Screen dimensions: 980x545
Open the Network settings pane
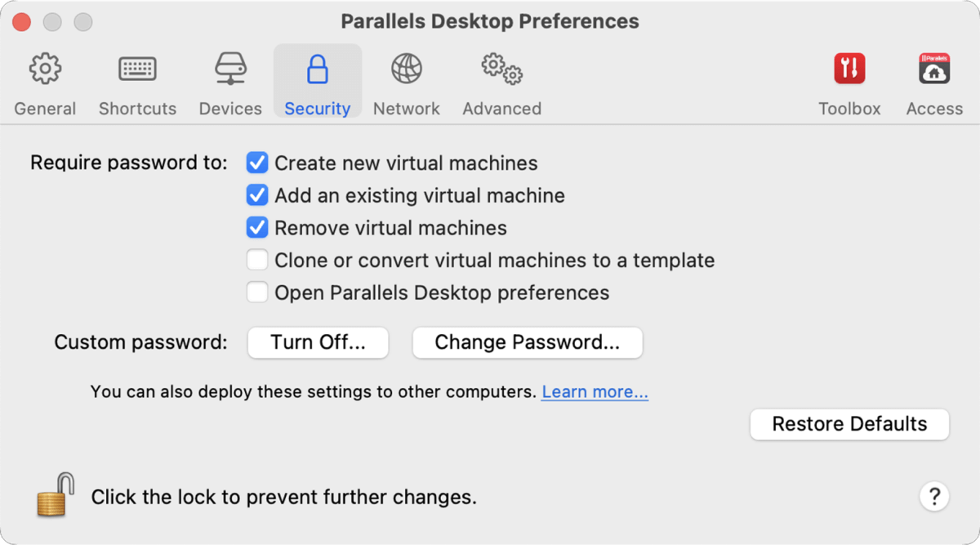(406, 80)
